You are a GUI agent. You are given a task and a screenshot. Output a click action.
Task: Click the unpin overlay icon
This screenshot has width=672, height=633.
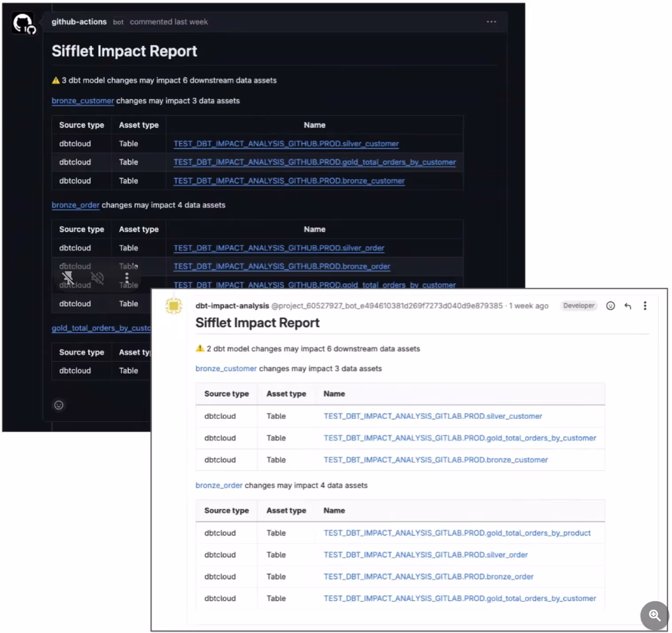coord(68,278)
